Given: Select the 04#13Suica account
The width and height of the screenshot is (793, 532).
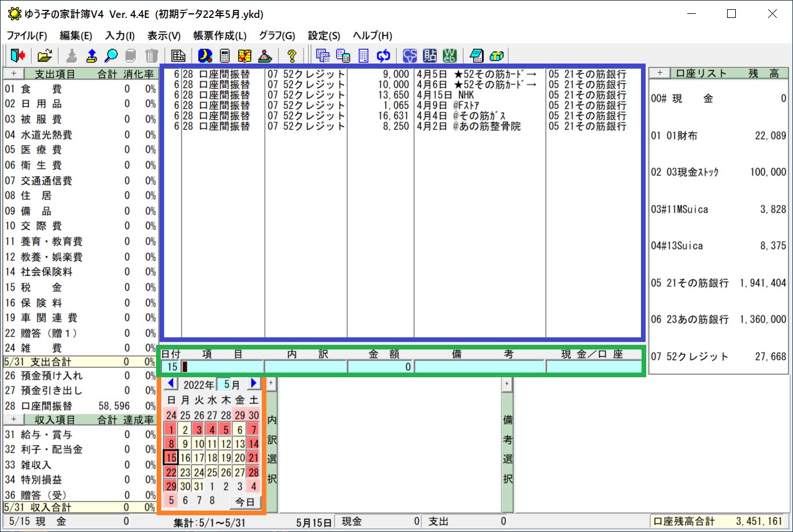Looking at the screenshot, I should pyautogui.click(x=718, y=246).
